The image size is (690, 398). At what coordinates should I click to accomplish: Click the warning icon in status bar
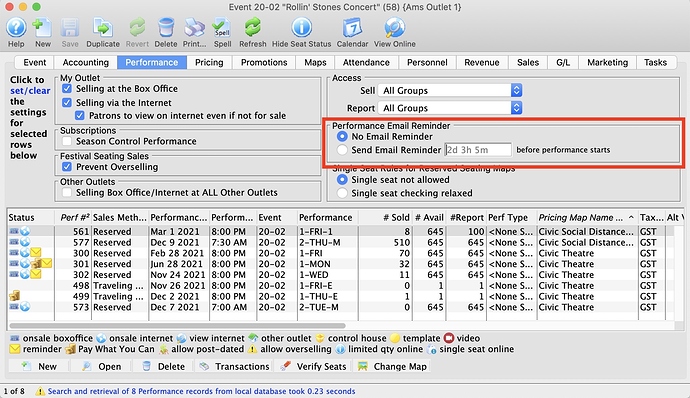point(40,391)
